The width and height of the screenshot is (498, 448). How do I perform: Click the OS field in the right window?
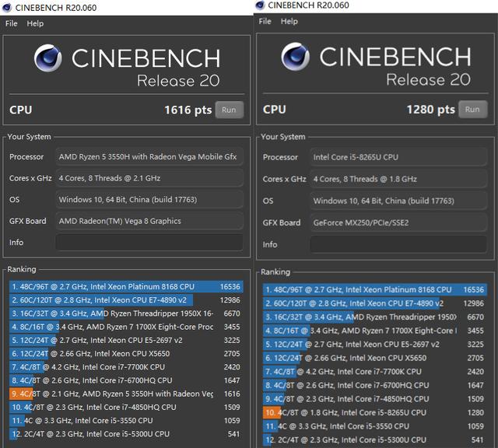tap(398, 201)
